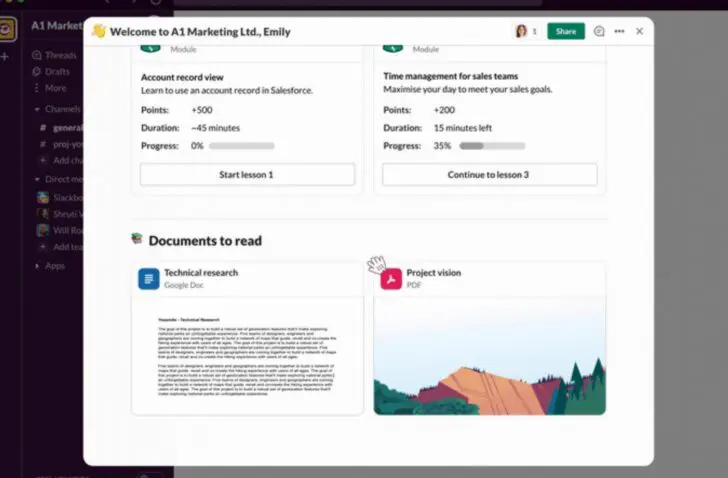Screen dimensions: 728x478
Task: Click the workspace icon in the left rail
Action: point(6,29)
